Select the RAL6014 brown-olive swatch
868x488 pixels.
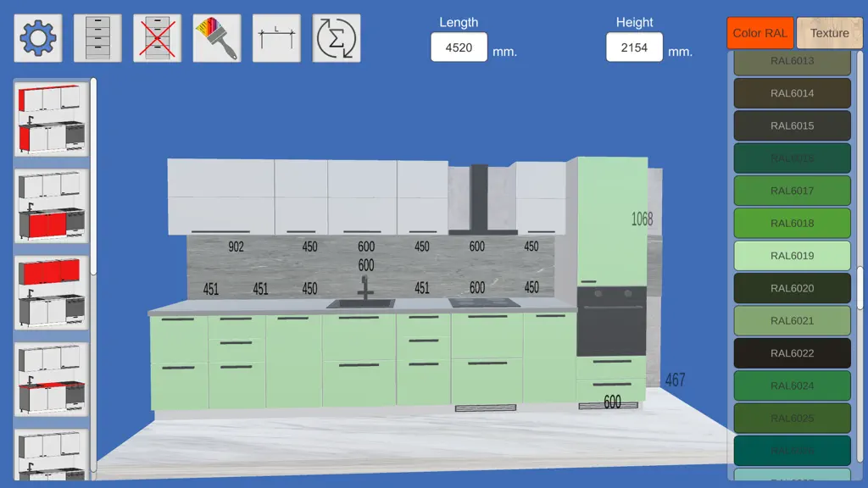click(x=793, y=93)
